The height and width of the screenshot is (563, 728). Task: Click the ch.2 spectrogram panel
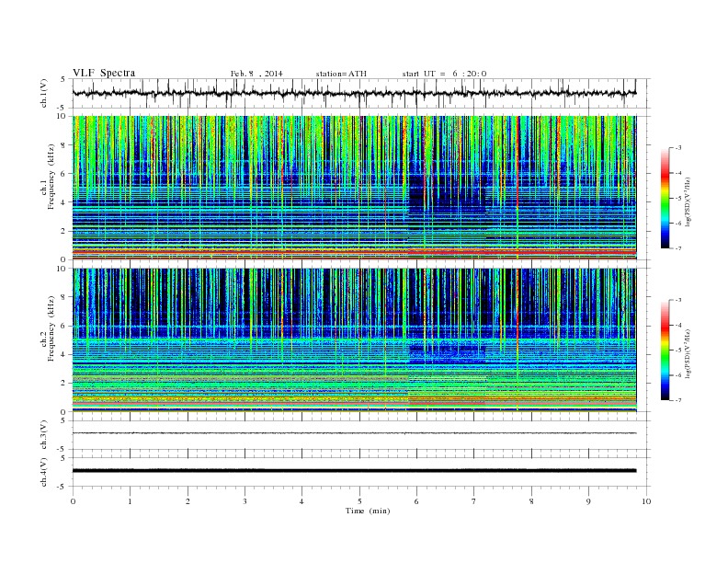(x=354, y=340)
